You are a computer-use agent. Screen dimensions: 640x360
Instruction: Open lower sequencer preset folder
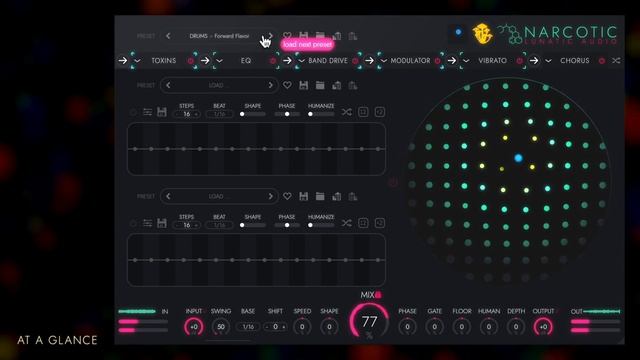(x=320, y=196)
